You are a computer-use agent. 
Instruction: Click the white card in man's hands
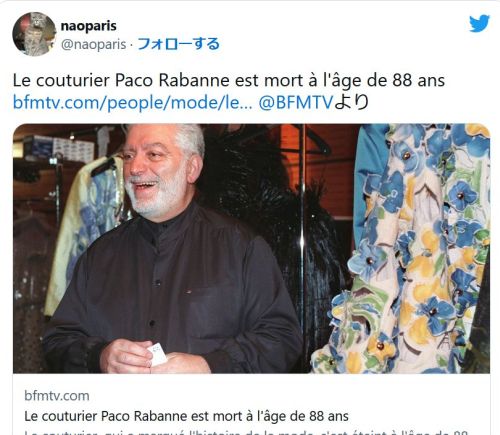click(157, 354)
